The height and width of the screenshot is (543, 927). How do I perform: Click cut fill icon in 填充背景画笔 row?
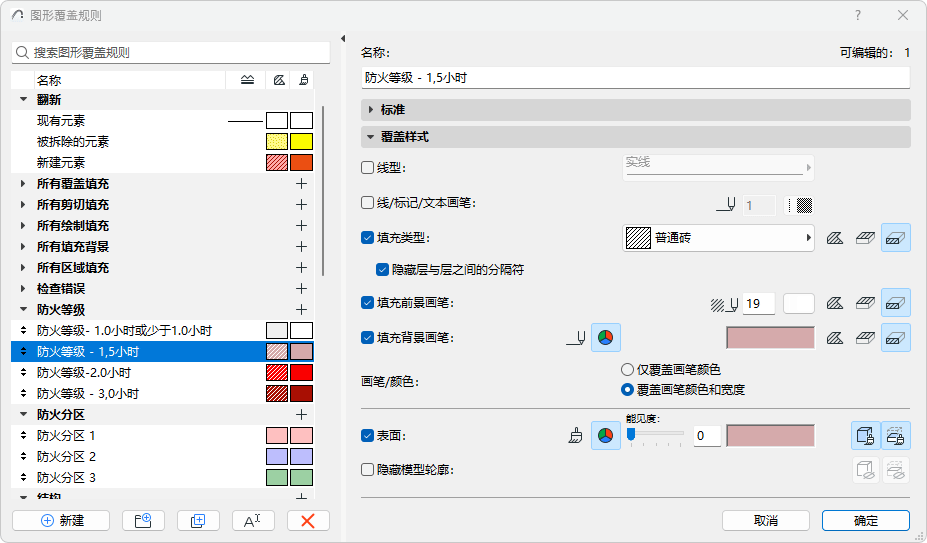pos(896,338)
